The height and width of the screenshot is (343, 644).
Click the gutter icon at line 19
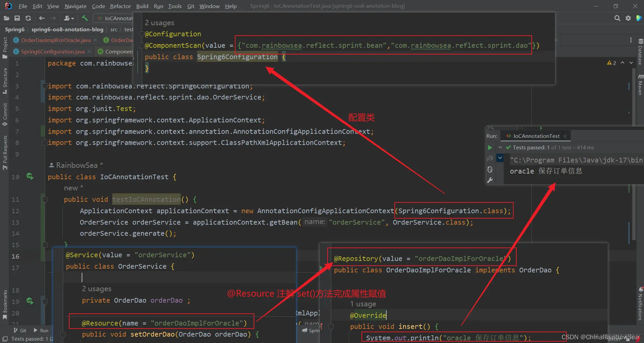30,301
